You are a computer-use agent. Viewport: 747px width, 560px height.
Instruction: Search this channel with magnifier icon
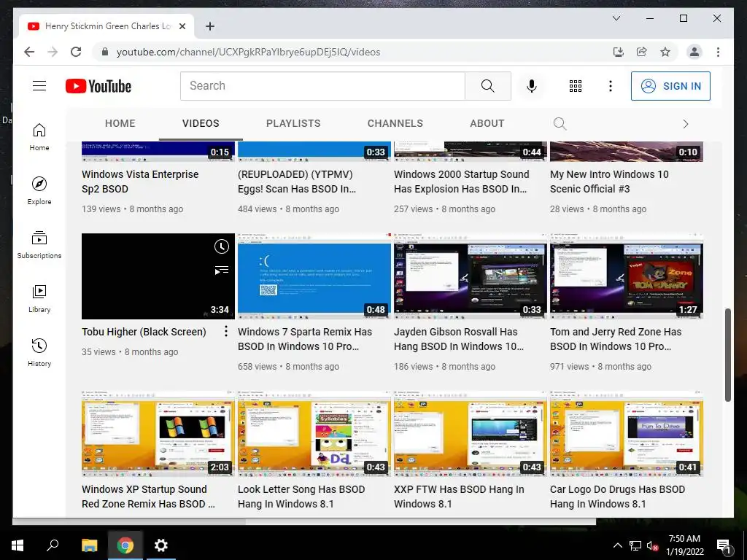(560, 124)
